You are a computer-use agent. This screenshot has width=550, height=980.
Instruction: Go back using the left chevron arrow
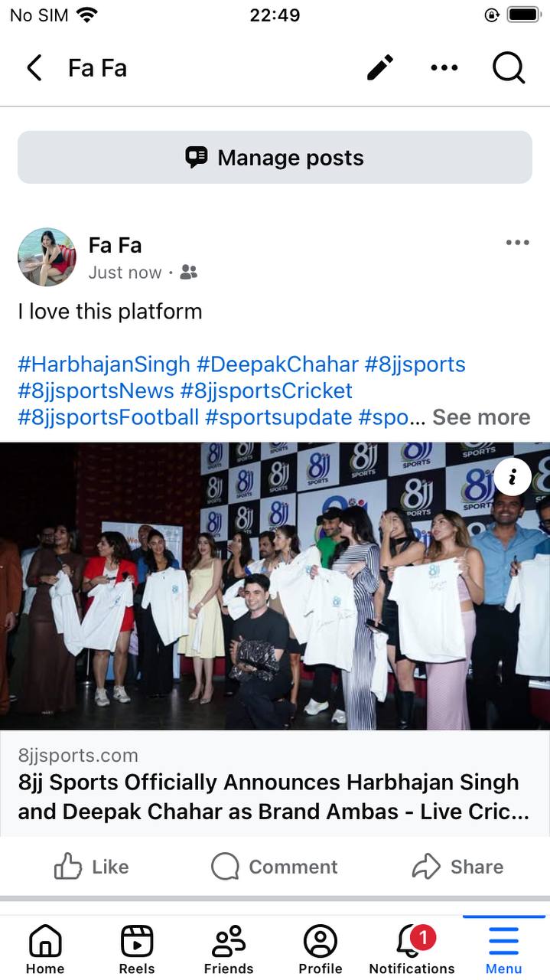click(34, 68)
